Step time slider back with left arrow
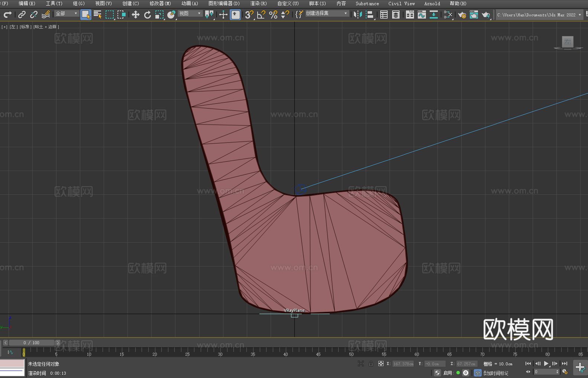 pos(5,343)
